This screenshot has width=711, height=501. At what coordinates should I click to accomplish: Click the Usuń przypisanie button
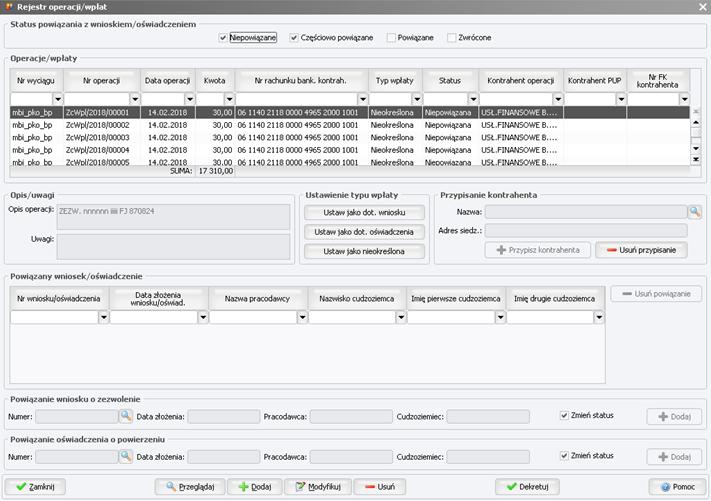(x=641, y=250)
